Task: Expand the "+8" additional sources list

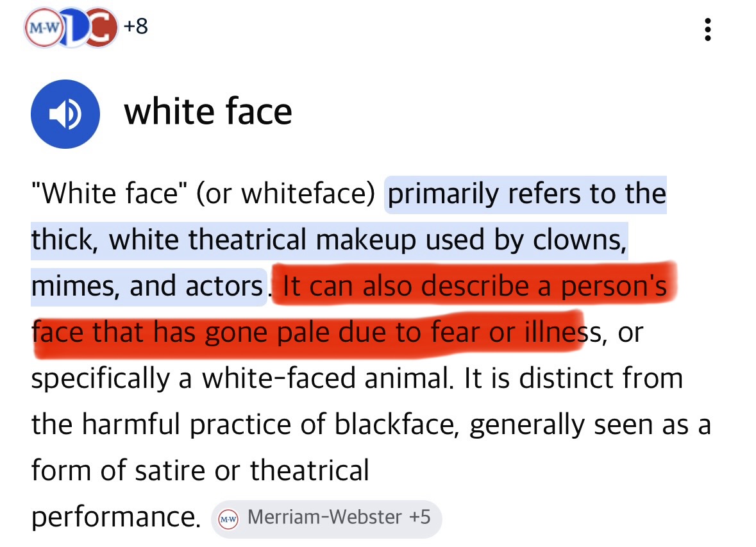Action: click(x=135, y=28)
